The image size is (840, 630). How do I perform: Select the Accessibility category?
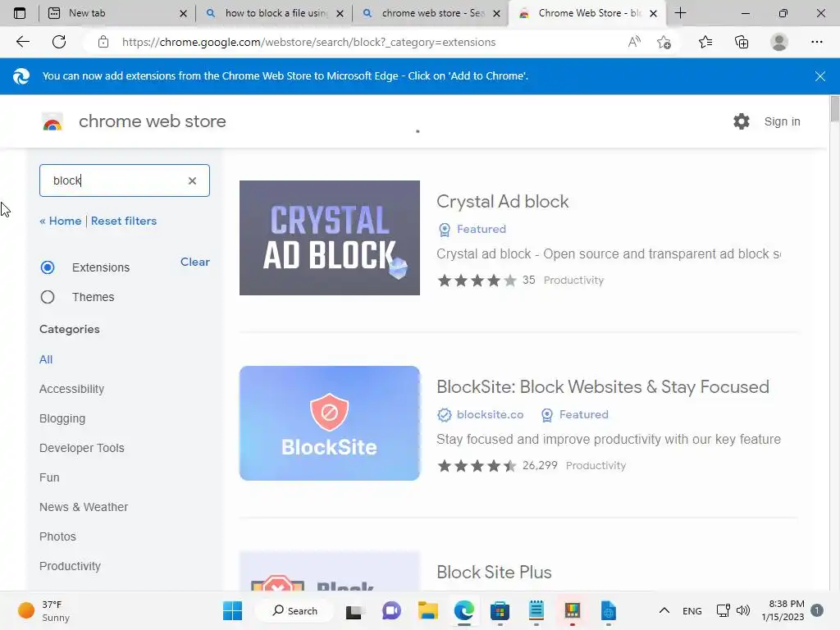click(x=72, y=389)
